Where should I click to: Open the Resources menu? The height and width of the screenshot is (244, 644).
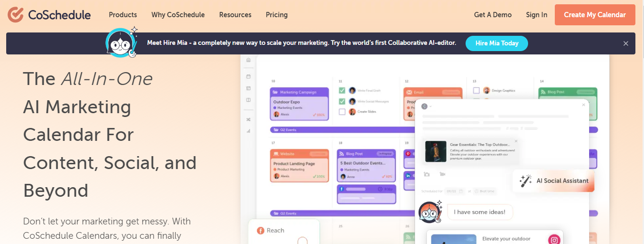(235, 15)
